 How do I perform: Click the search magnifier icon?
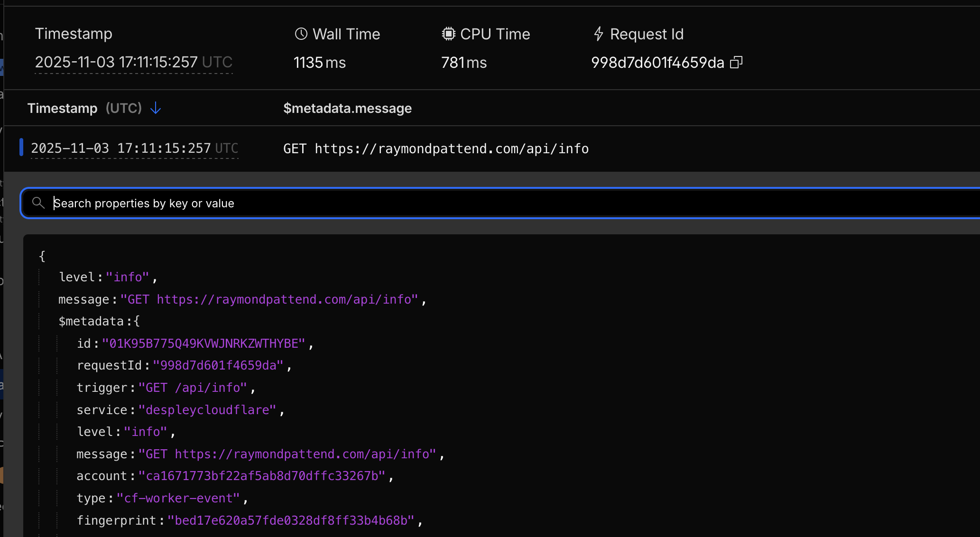(x=38, y=203)
